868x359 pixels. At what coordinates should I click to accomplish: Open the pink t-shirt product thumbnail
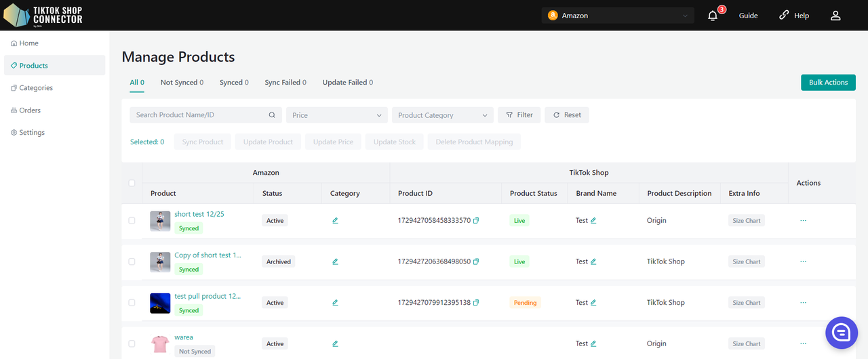(160, 344)
